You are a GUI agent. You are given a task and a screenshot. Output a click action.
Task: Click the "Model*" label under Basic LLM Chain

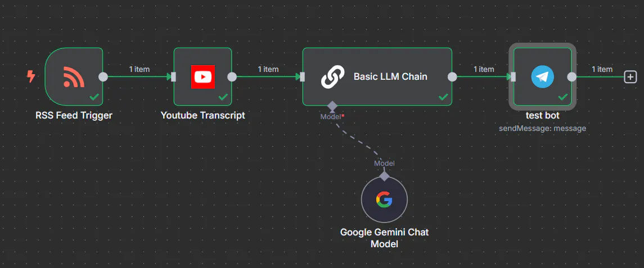pyautogui.click(x=332, y=116)
